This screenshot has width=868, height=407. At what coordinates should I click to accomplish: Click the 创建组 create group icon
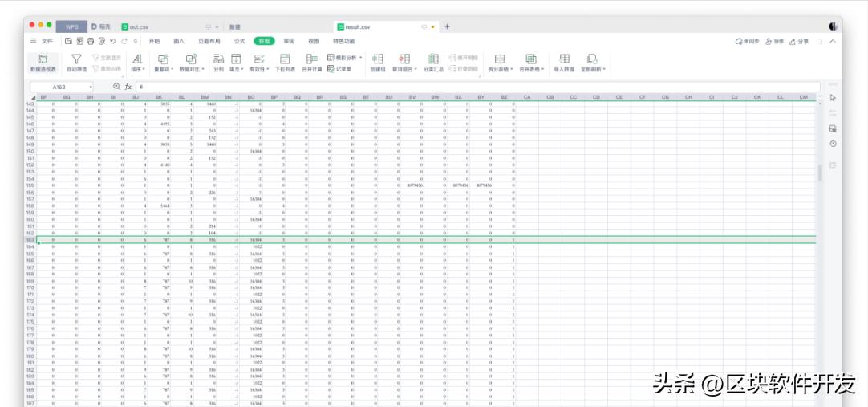point(378,63)
